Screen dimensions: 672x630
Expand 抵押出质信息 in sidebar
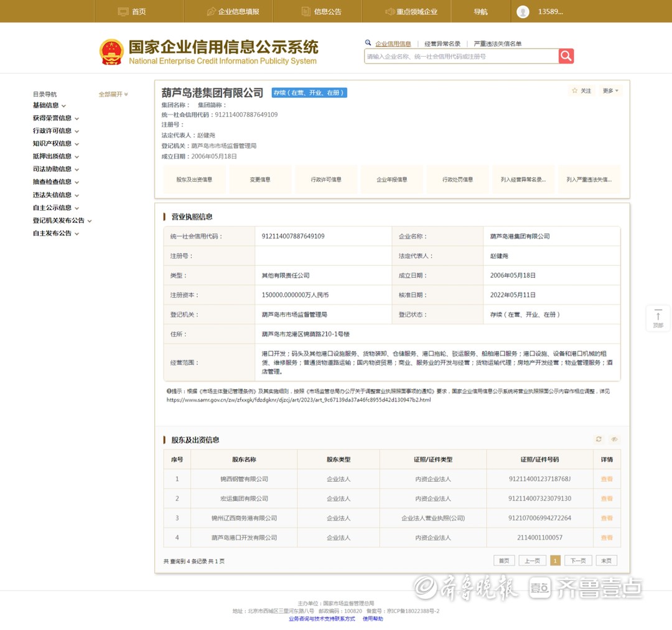pos(56,156)
